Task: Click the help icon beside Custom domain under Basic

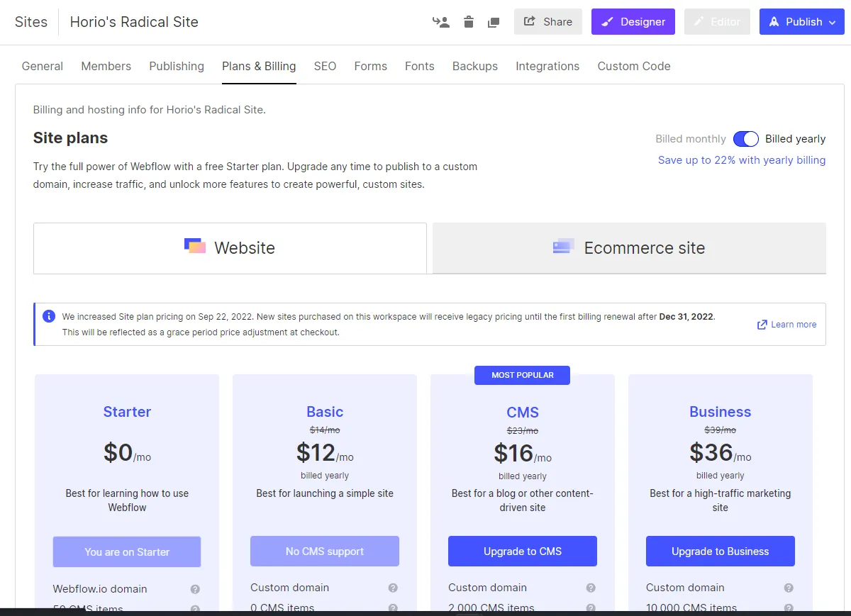Action: tap(393, 588)
